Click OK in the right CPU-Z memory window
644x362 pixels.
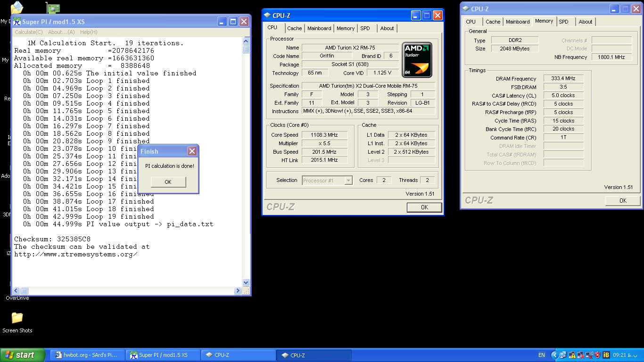coord(623,200)
